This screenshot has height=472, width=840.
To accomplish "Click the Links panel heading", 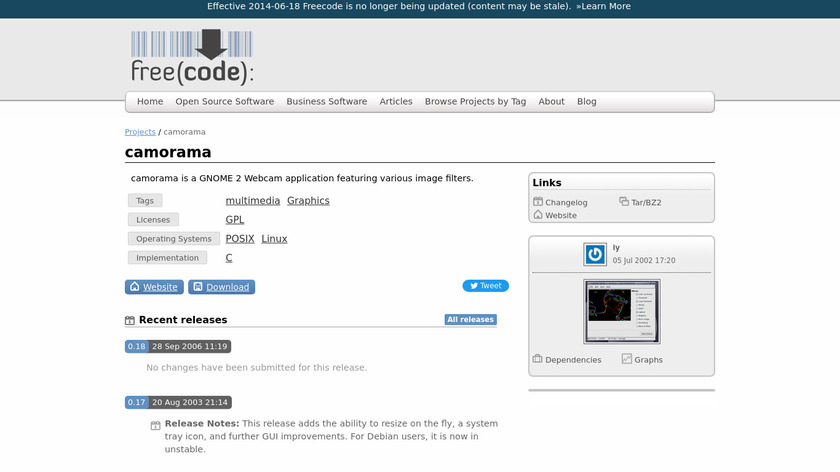I will 547,183.
